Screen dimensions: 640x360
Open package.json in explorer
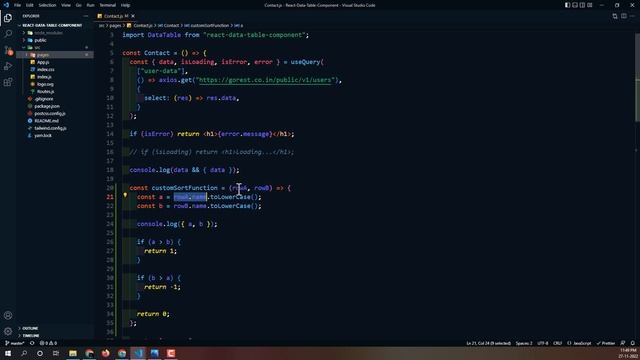click(47, 106)
